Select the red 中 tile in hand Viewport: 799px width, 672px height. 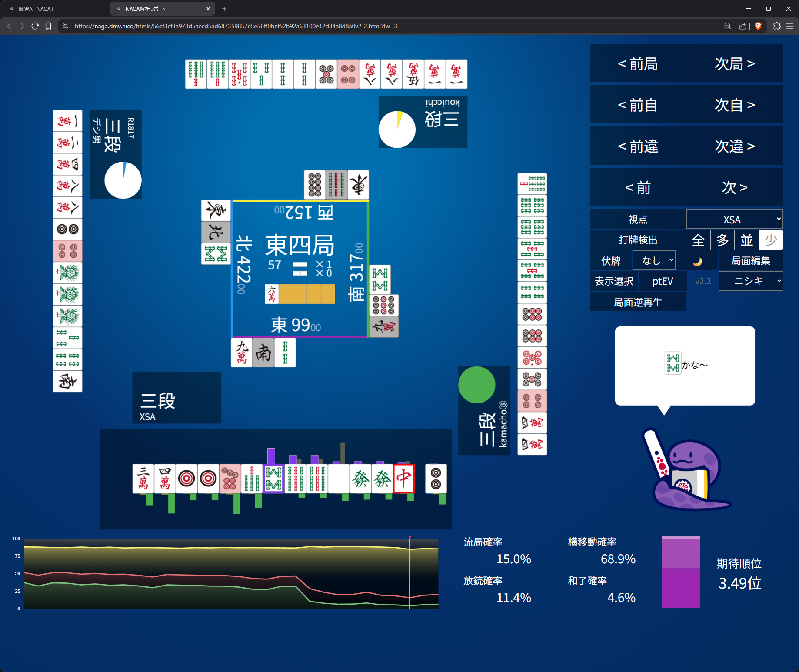[x=404, y=479]
